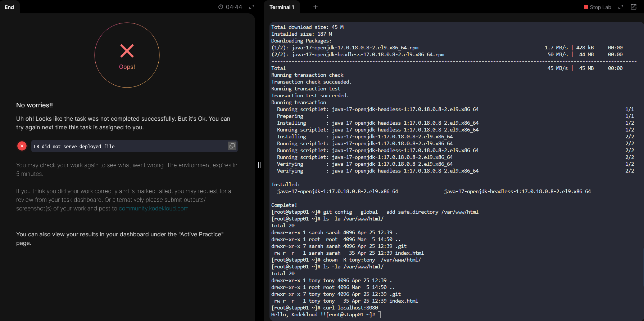Click the "No worries!!" heading
This screenshot has height=321, width=644.
35,105
